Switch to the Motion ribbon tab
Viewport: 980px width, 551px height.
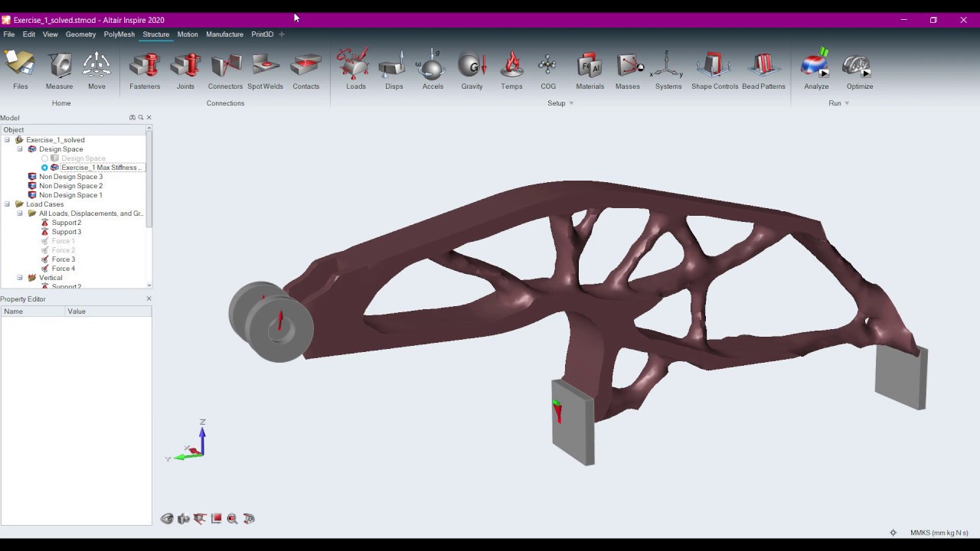click(x=188, y=34)
